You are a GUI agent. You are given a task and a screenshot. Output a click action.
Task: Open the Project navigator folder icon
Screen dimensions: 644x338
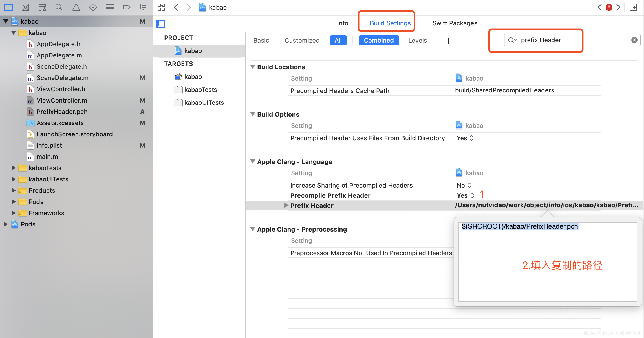tap(8, 7)
